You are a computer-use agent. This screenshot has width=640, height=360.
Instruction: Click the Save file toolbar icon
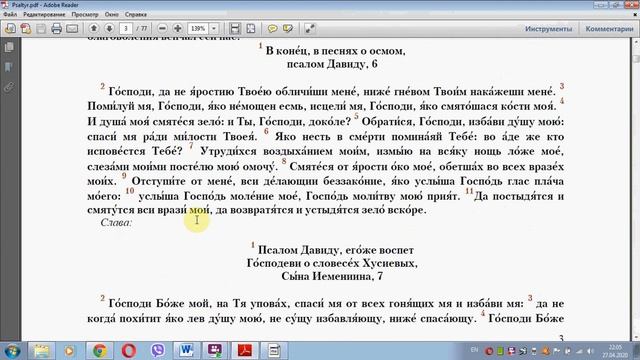tap(41, 29)
